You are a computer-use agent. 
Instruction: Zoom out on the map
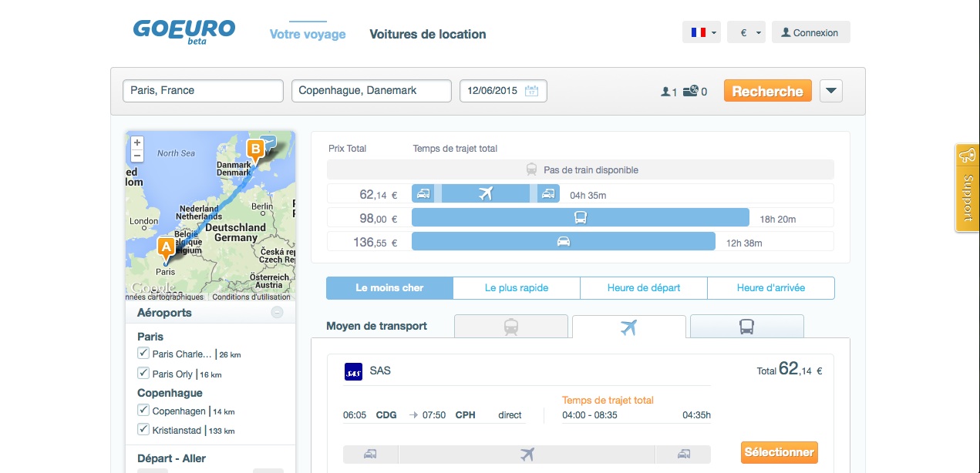point(137,156)
